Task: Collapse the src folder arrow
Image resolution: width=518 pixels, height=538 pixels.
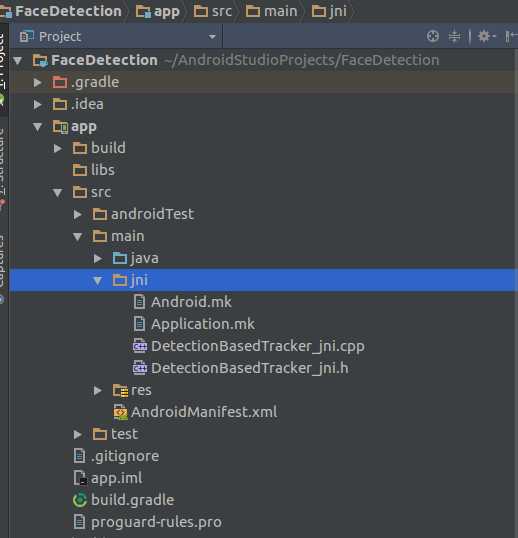Action: click(x=58, y=193)
